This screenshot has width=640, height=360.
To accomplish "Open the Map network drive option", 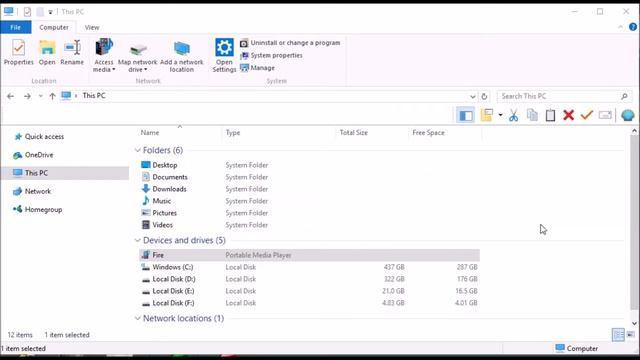I will 138,56.
